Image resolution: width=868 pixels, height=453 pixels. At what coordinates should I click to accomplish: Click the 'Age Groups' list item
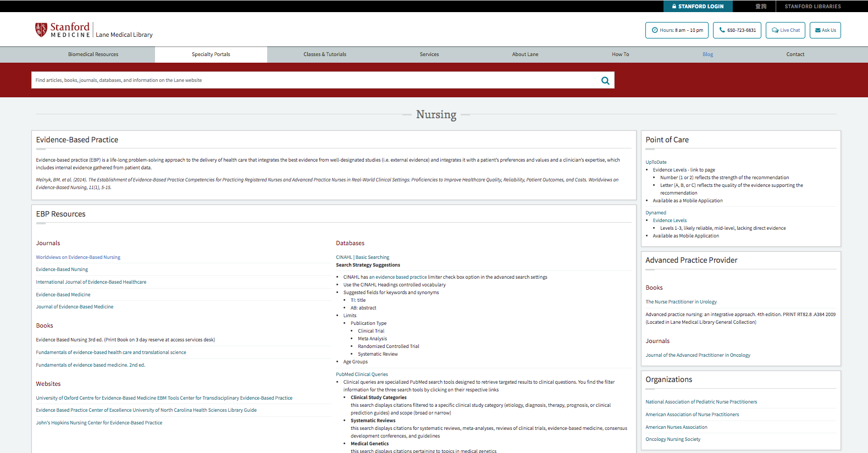(356, 362)
